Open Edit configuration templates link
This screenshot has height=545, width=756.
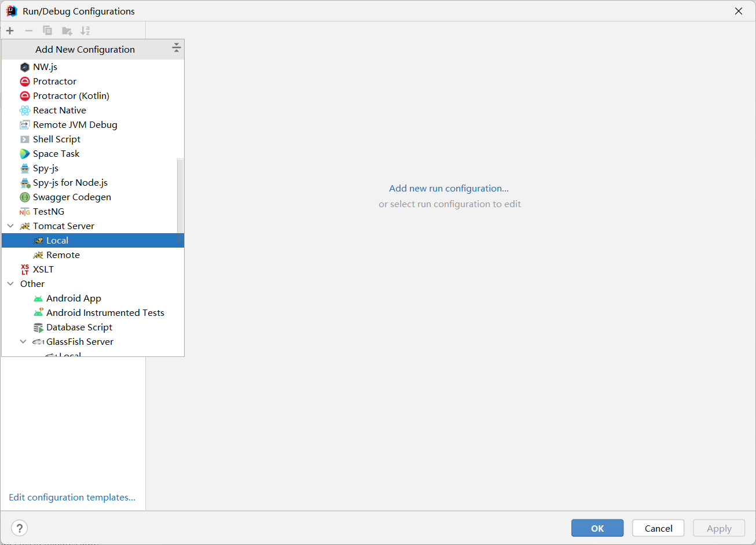(x=72, y=498)
